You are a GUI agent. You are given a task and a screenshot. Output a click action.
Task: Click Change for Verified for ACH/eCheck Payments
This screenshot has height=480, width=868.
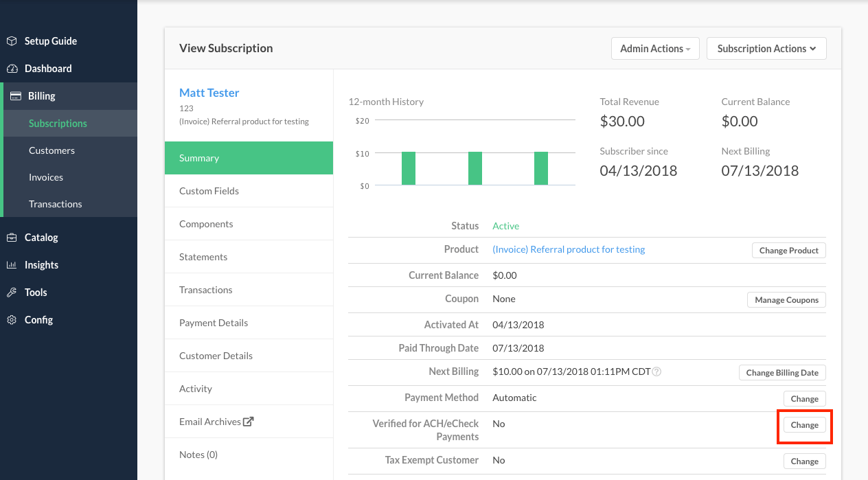(805, 425)
